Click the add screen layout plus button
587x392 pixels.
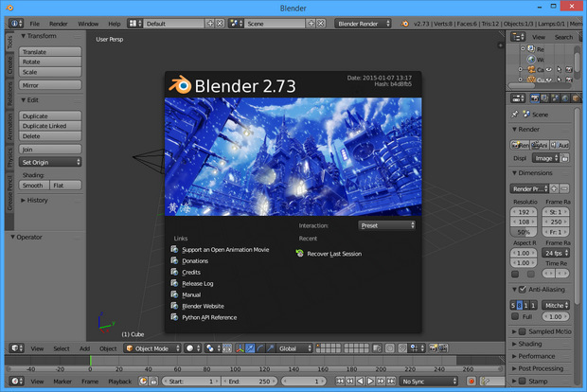[210, 24]
